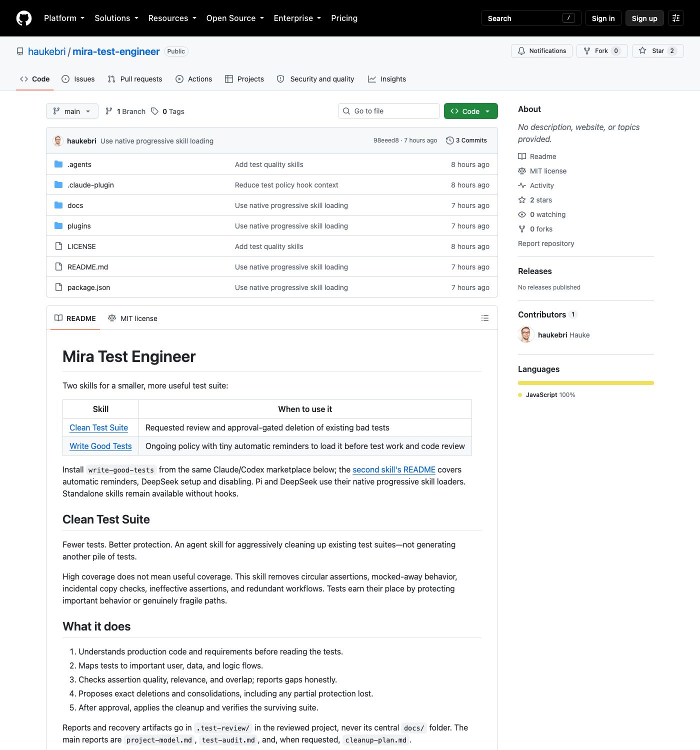
Task: Expand the Open Source menu
Action: click(x=235, y=18)
